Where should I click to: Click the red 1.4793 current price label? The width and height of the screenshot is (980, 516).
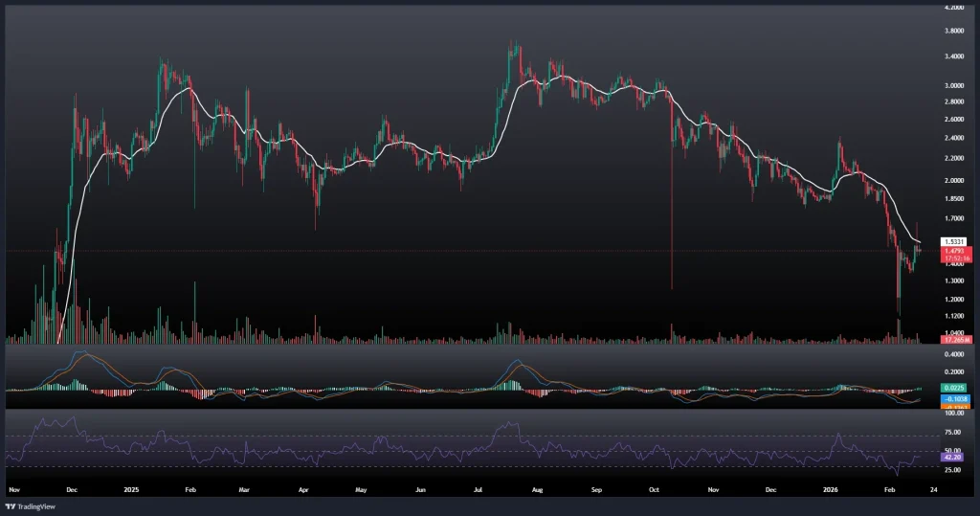(954, 251)
